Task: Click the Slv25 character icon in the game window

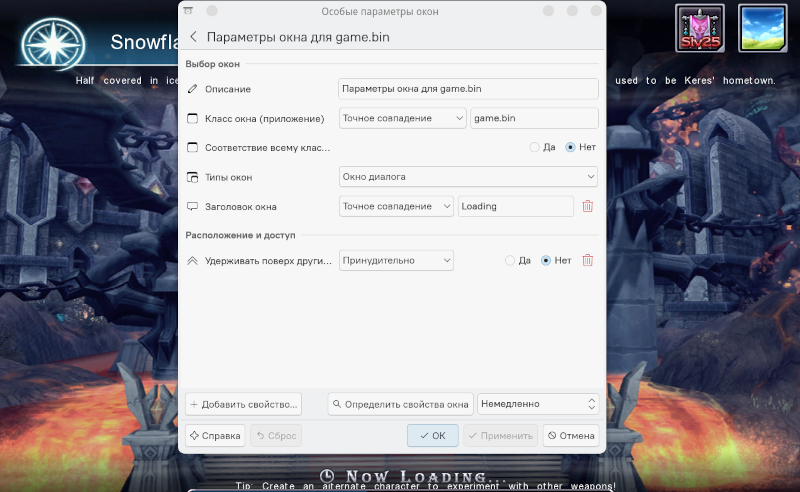Action: tap(700, 28)
